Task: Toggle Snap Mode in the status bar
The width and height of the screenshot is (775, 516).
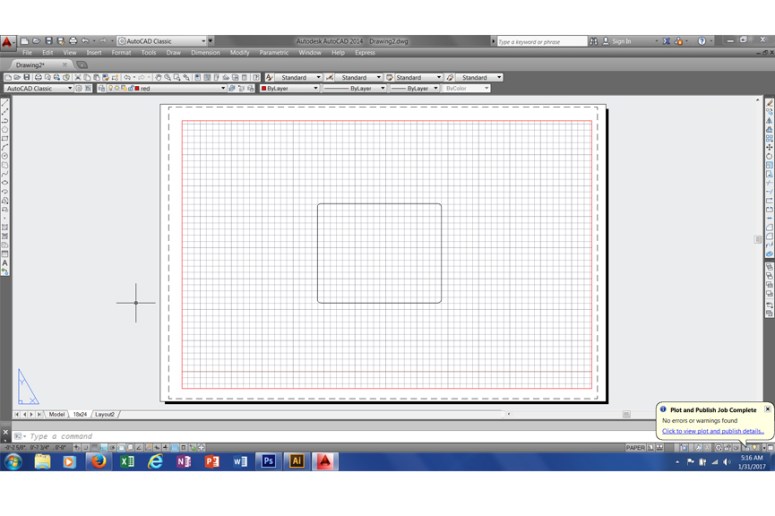Action: pos(85,447)
